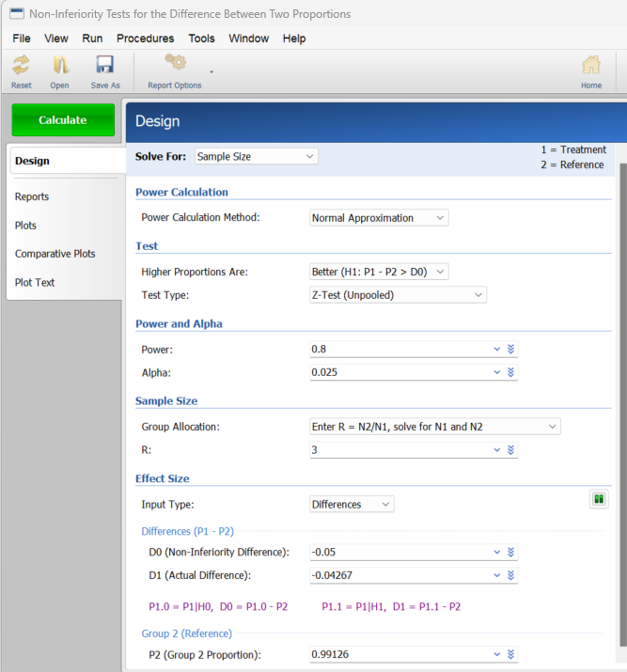Open Power Calculation Method dropdown
This screenshot has height=672, width=627.
(x=379, y=218)
